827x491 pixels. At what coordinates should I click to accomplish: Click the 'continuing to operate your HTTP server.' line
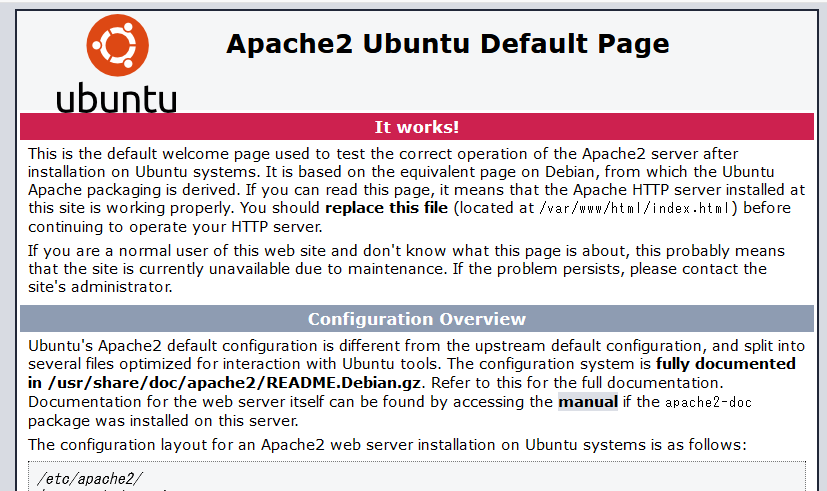(x=175, y=227)
